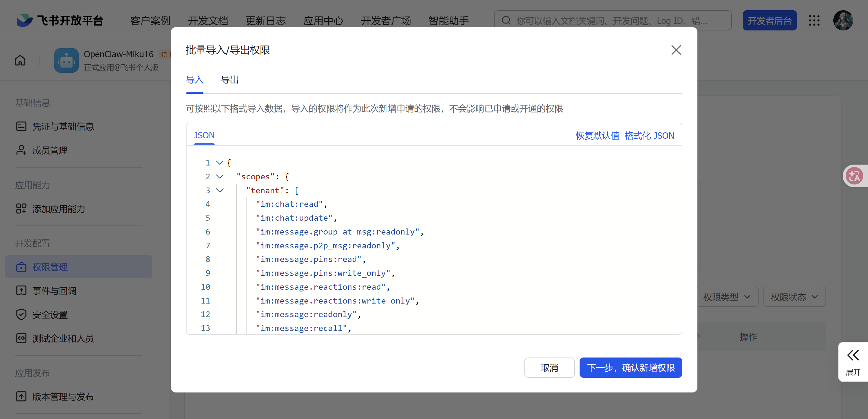
Task: Collapse the "scopes" fold arrow
Action: [x=220, y=177]
